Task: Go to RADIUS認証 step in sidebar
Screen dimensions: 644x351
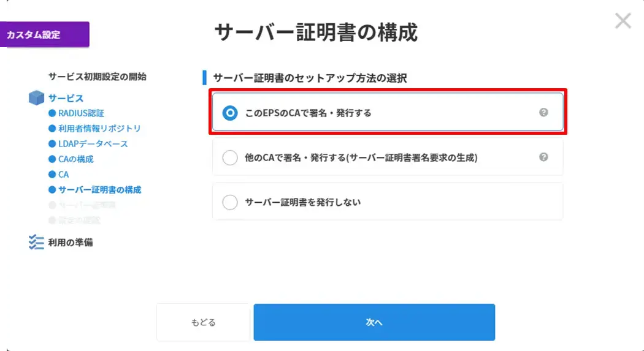Action: pyautogui.click(x=81, y=113)
